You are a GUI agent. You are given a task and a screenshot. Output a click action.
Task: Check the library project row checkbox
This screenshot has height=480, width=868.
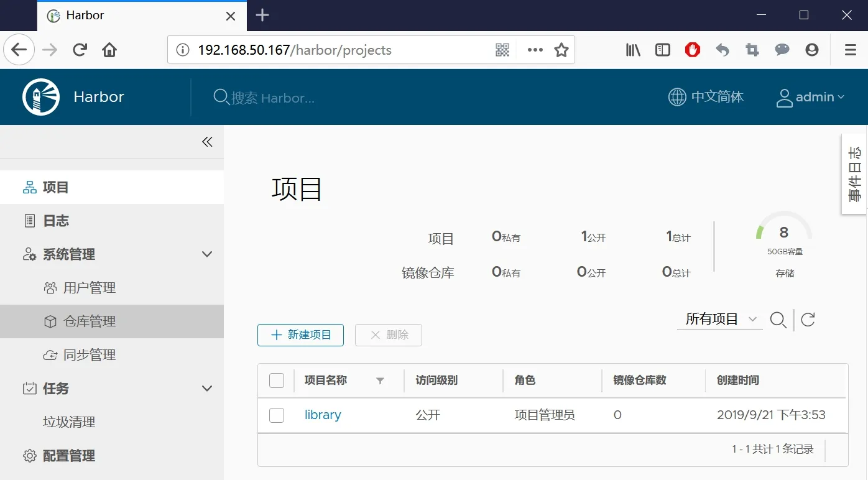point(276,415)
